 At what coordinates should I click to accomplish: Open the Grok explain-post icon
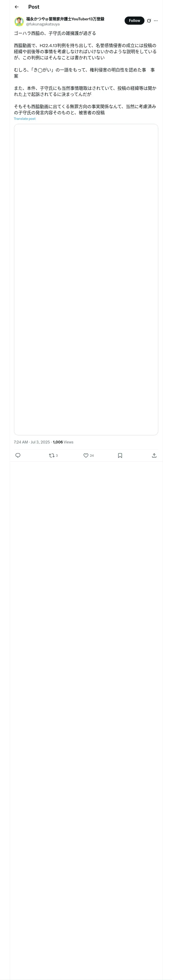pyautogui.click(x=149, y=21)
